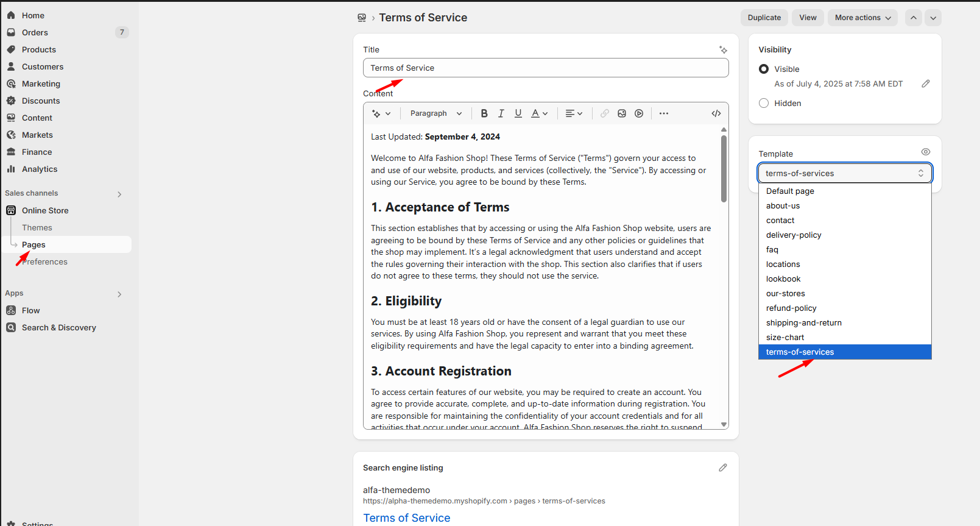Choose lookbook template option
Viewport: 980px width, 526px height.
coord(845,279)
